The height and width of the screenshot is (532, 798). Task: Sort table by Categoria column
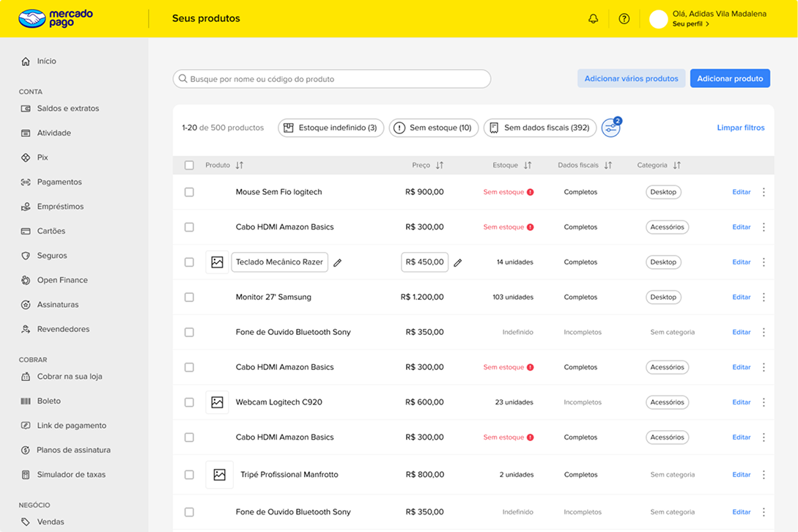coord(677,165)
